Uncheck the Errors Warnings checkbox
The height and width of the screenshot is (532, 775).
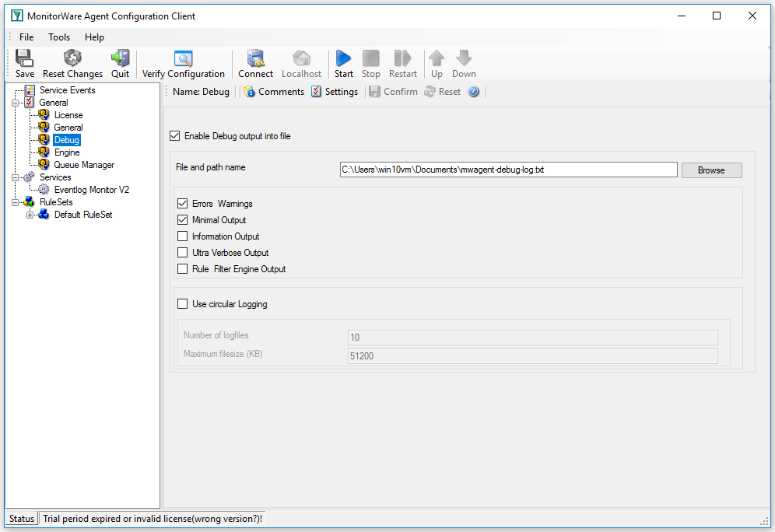(x=182, y=204)
